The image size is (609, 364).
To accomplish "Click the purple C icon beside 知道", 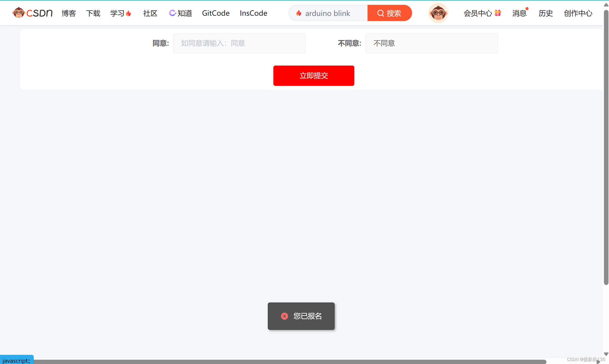I will (172, 13).
